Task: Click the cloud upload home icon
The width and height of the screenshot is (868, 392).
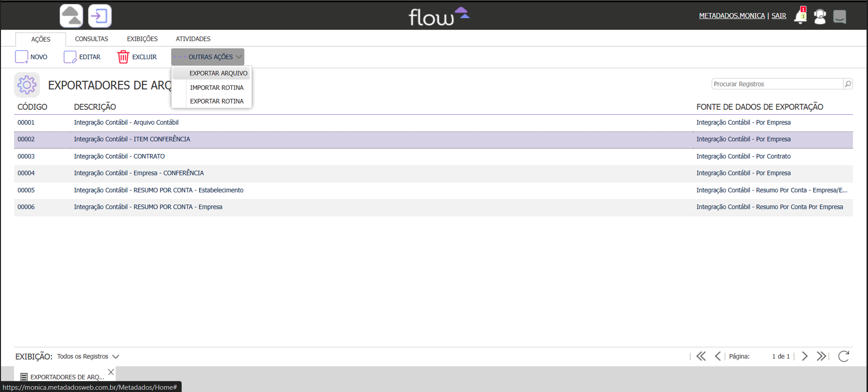Action: pyautogui.click(x=71, y=16)
